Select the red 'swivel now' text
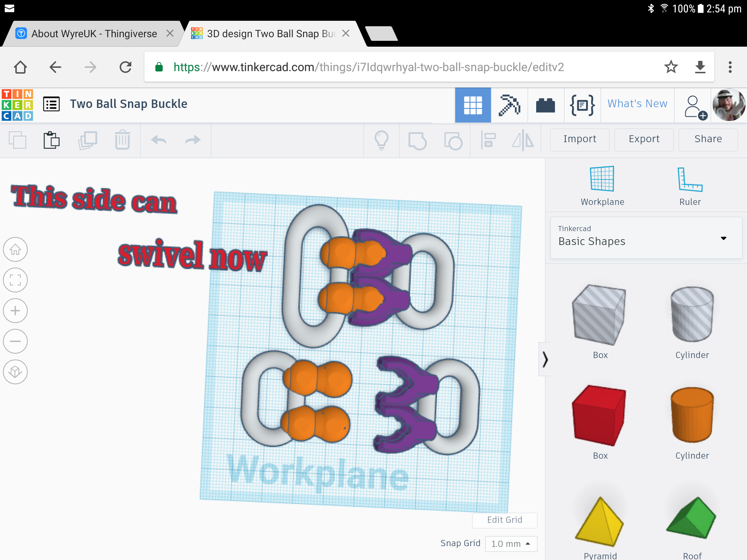This screenshot has width=747, height=560. 192,255
